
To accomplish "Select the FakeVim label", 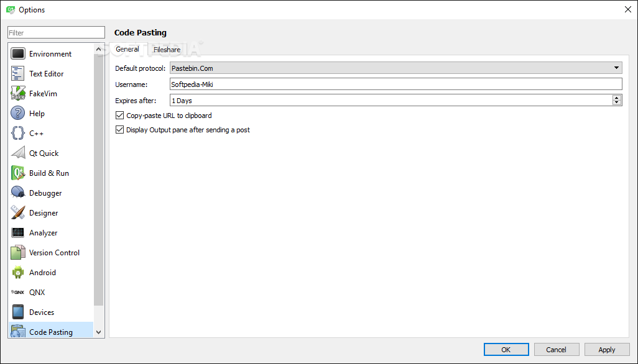I will [43, 93].
